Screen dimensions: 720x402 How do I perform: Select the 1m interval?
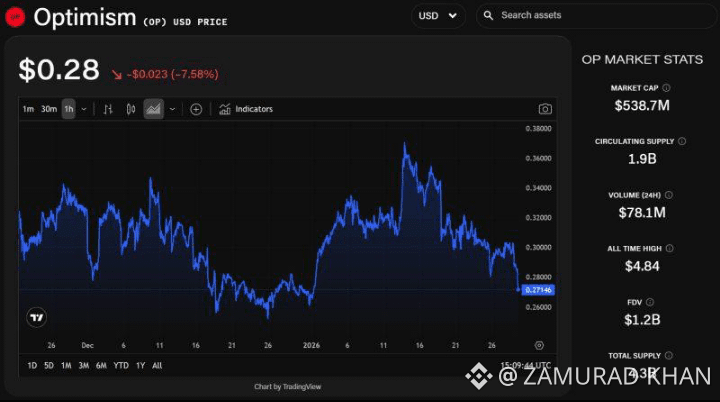(28, 109)
